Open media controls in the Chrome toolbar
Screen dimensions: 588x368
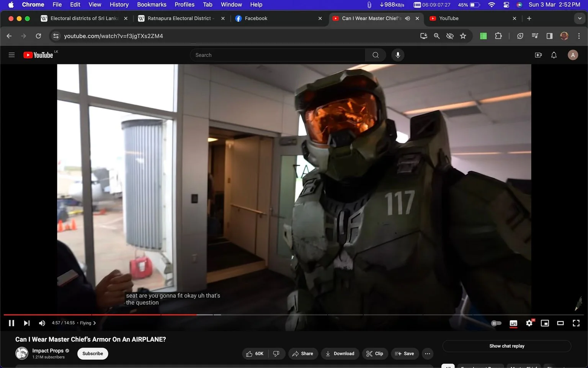pos(535,36)
